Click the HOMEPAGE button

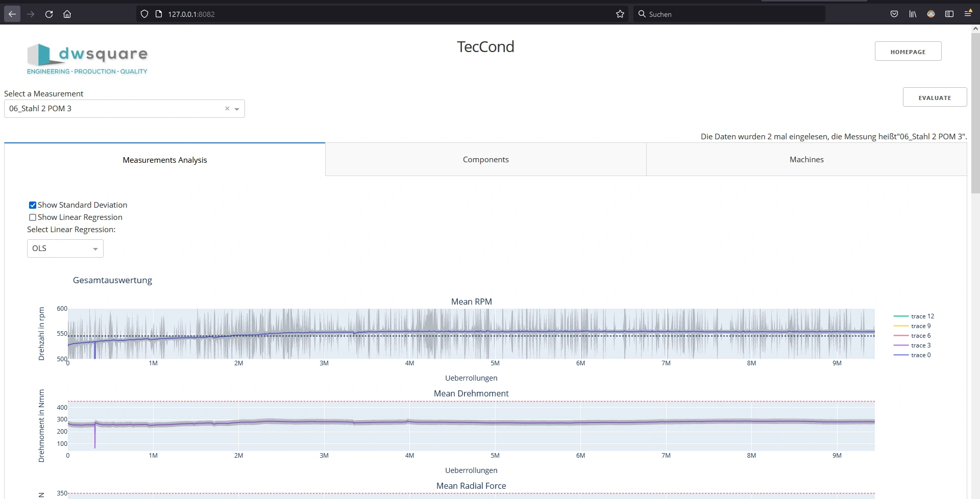coord(908,52)
